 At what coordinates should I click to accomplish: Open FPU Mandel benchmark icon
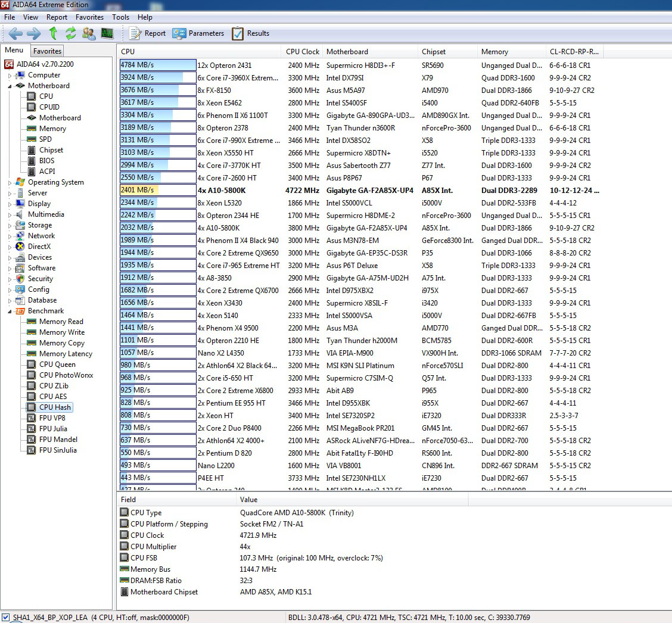tap(32, 439)
